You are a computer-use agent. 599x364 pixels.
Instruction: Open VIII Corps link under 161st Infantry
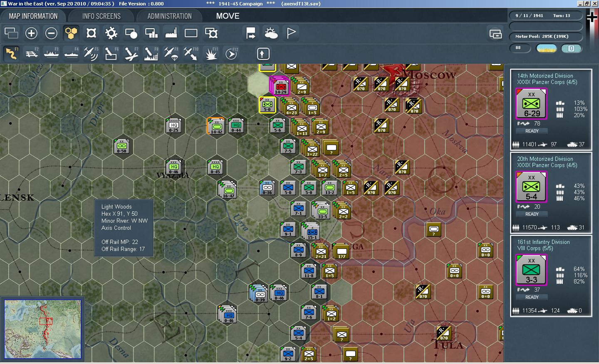pyautogui.click(x=535, y=248)
